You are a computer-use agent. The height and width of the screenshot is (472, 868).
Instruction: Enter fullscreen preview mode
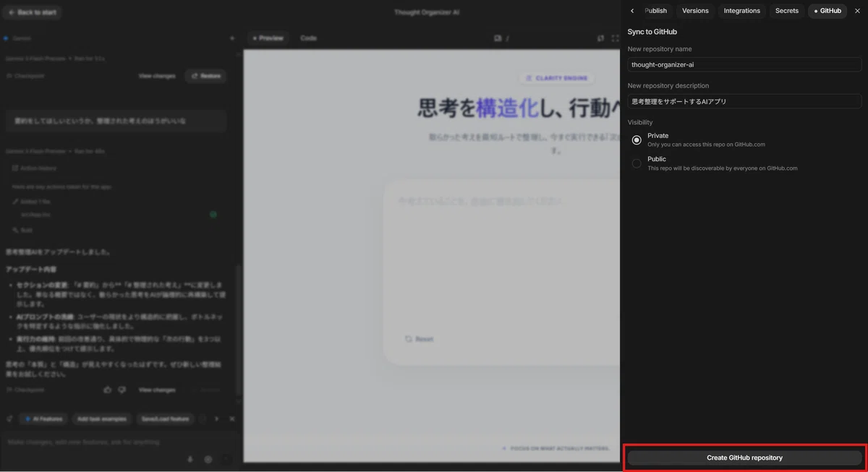(616, 38)
